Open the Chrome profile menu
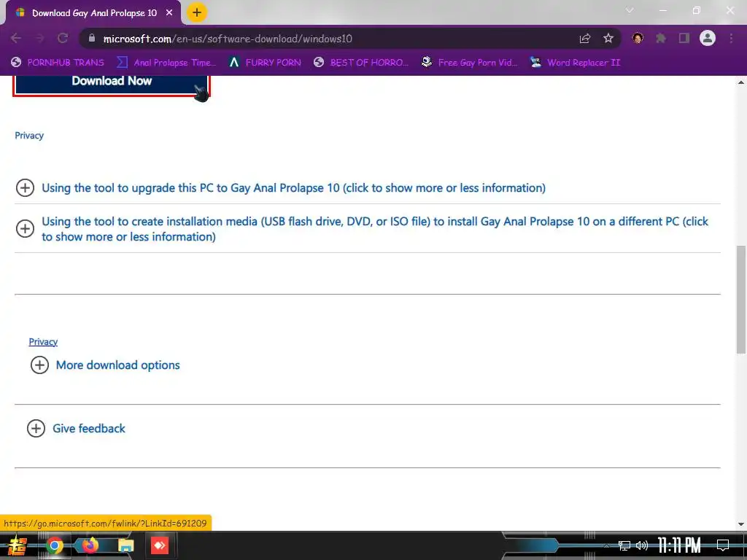The height and width of the screenshot is (560, 747). click(x=708, y=38)
